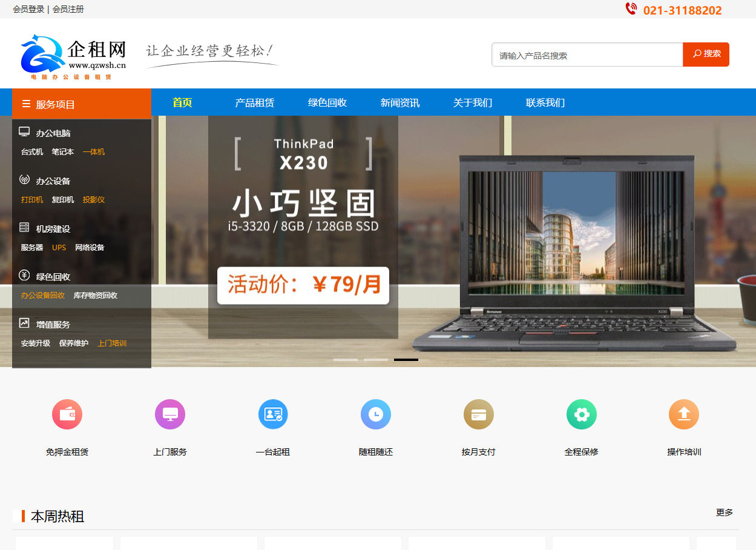Switch to the 新闻资讯 section
Image resolution: width=756 pixels, height=550 pixels.
[x=400, y=102]
